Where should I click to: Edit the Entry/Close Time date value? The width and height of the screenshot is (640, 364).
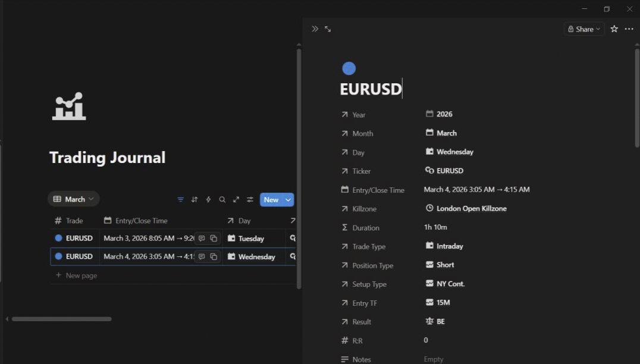477,189
